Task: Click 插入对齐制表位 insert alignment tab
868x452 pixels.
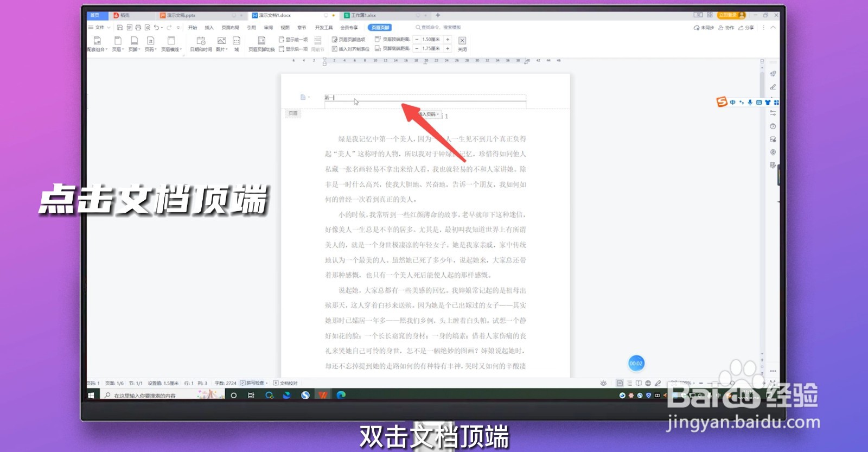Action: 350,49
